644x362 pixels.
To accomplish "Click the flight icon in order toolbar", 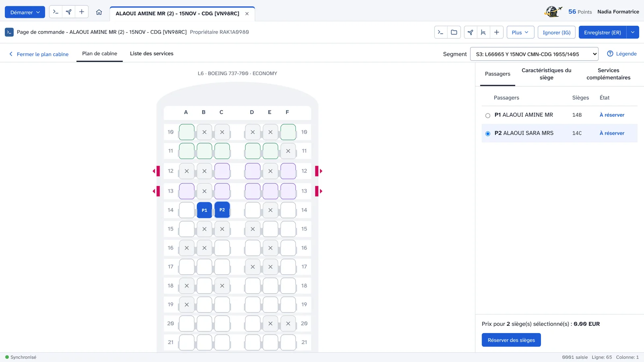I will (470, 32).
